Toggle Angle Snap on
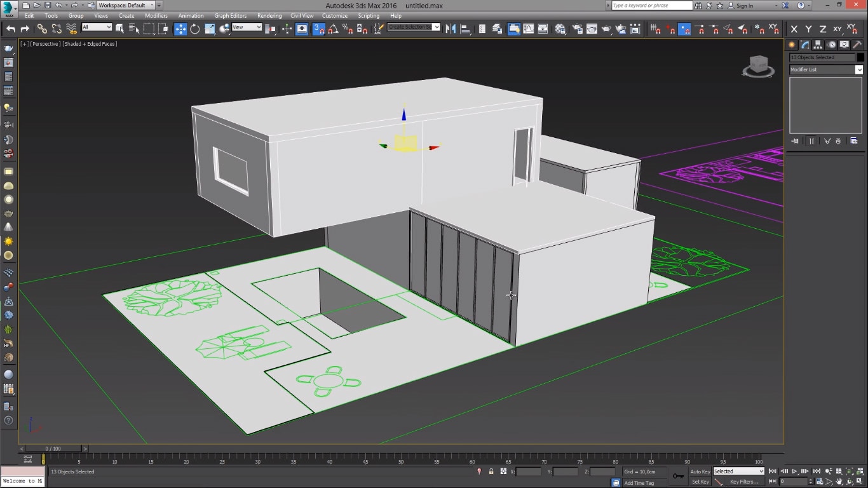Image resolution: width=868 pixels, height=488 pixels. [x=334, y=28]
